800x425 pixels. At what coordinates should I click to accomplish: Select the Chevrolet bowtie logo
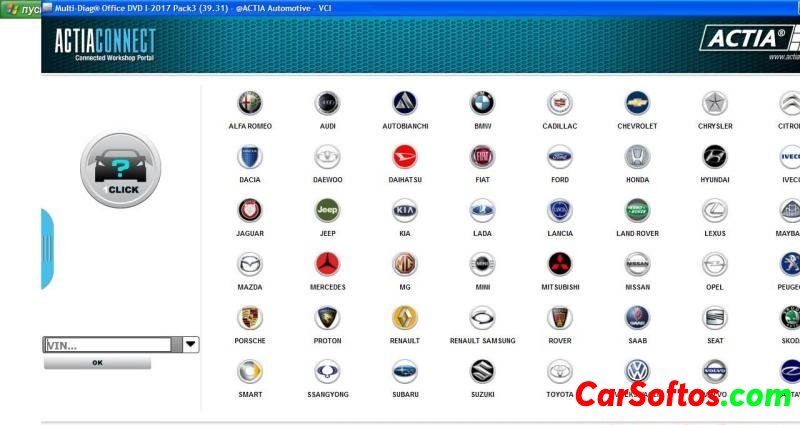637,103
